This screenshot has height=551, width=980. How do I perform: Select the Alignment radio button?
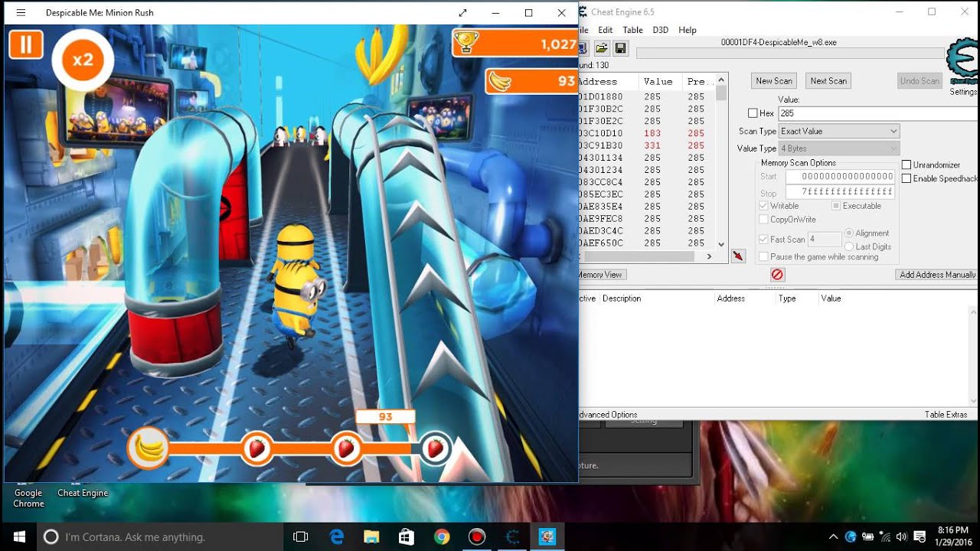(x=849, y=233)
